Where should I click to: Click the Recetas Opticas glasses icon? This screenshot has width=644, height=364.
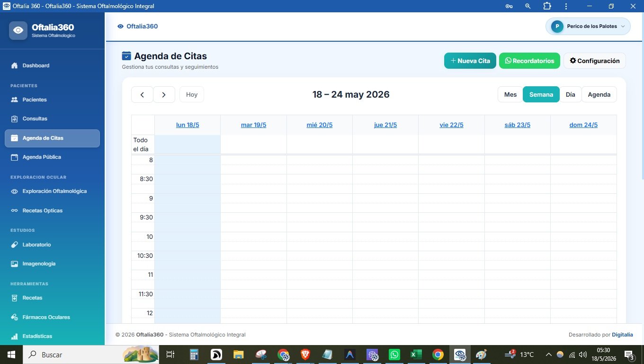click(14, 210)
